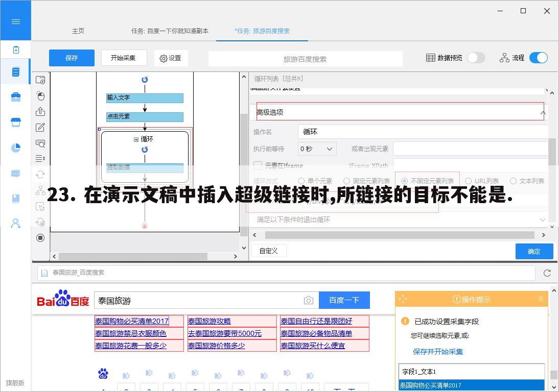
Task: Turn off the 流程 toggle switch
Action: (x=538, y=58)
